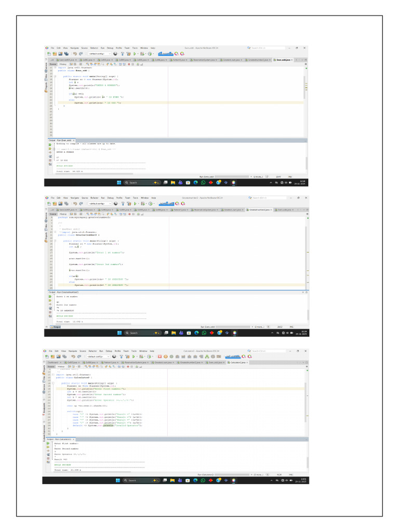Open Edge browser in Even_odd taskbar

click(195, 182)
